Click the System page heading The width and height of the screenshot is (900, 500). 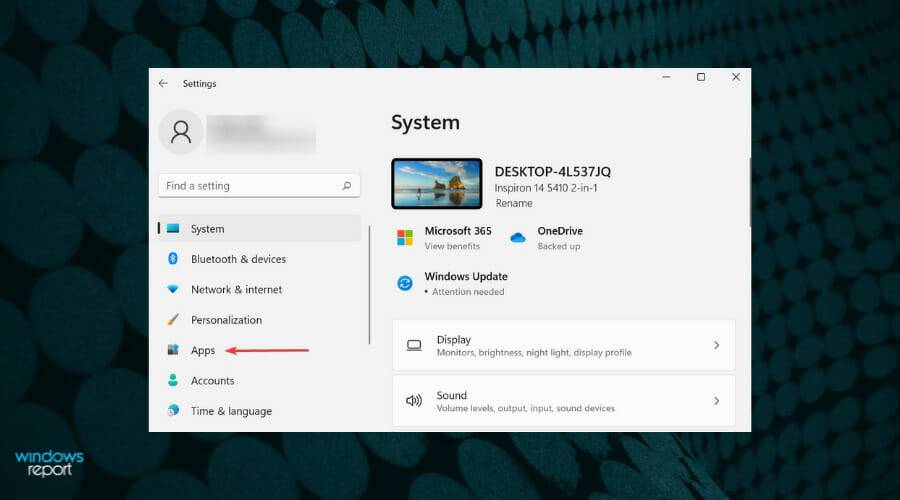point(425,123)
